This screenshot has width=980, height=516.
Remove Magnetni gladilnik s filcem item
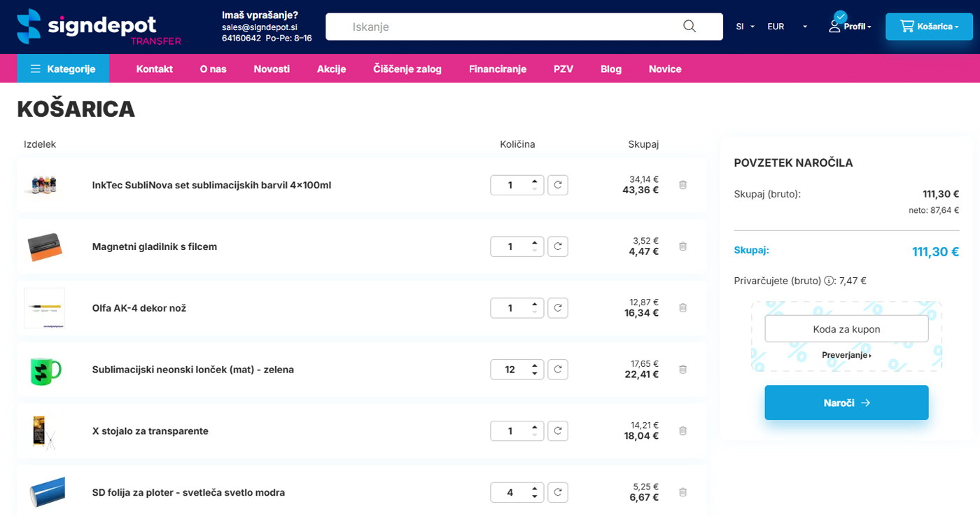click(682, 246)
